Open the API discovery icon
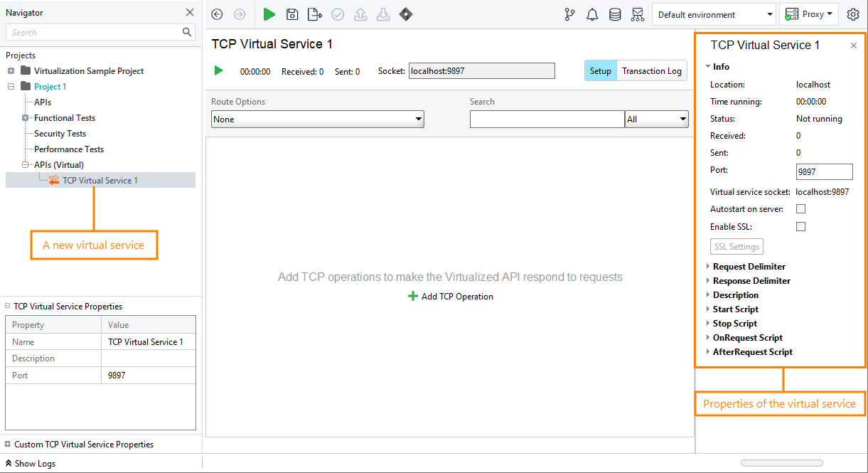The image size is (868, 473). coord(638,14)
